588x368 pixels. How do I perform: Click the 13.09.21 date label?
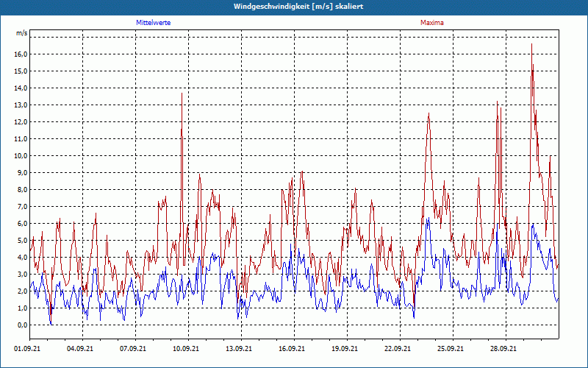[238, 348]
